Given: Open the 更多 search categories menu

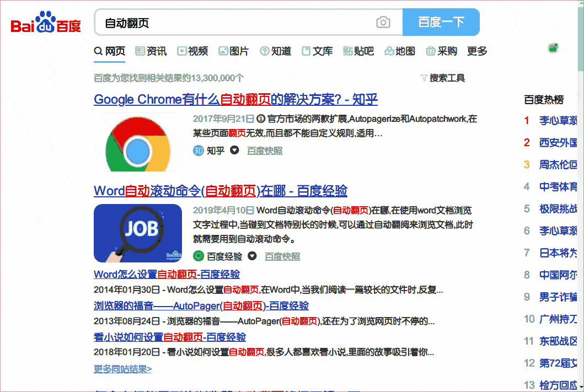Looking at the screenshot, I should (x=477, y=51).
